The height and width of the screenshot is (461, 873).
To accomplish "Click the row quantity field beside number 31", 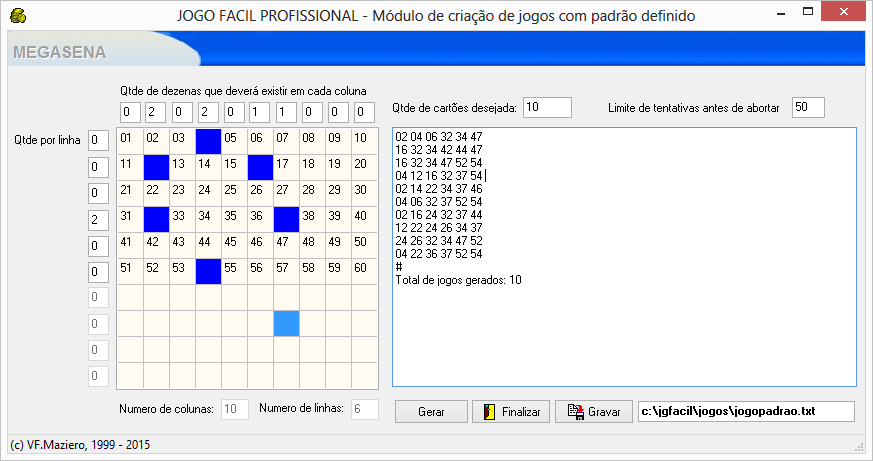I will tap(99, 220).
